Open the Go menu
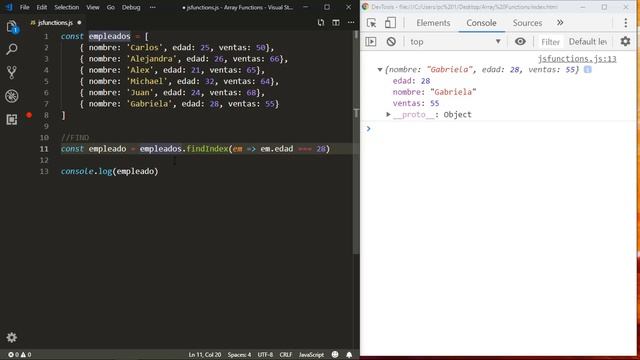 [111, 7]
